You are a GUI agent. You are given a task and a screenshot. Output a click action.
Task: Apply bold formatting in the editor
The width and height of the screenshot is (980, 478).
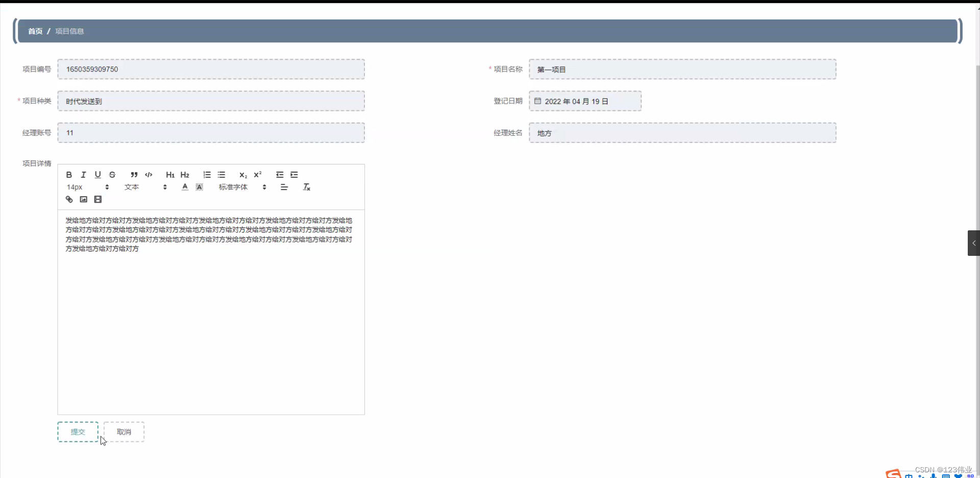tap(69, 175)
